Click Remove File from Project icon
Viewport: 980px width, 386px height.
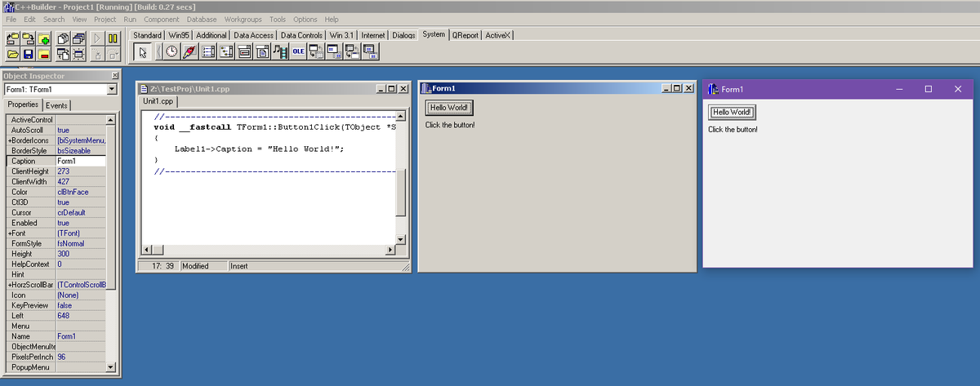pyautogui.click(x=44, y=54)
